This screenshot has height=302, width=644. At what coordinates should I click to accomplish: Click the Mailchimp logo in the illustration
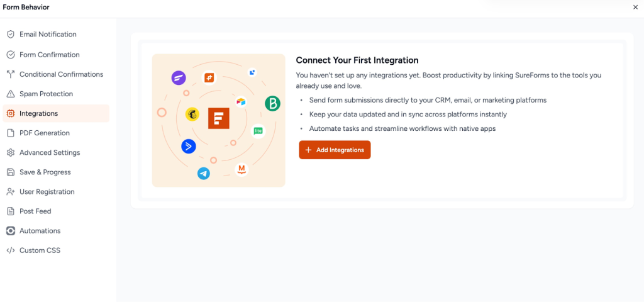192,114
